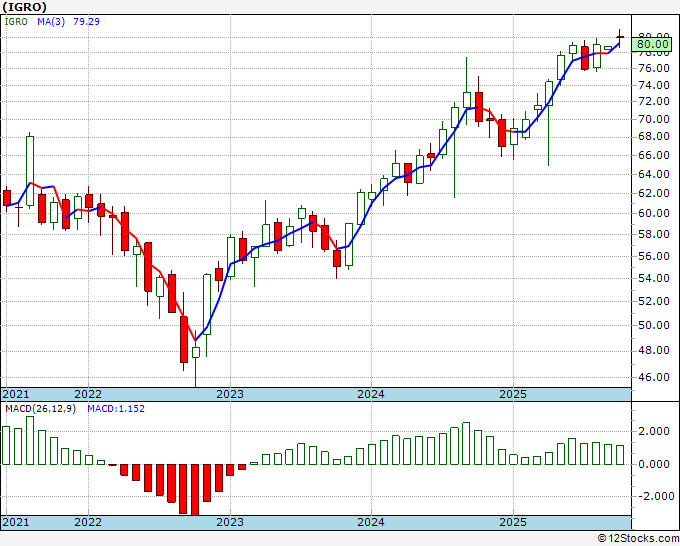Select the IGRO legend label
Viewport: 680px width, 546px height.
(x=16, y=21)
